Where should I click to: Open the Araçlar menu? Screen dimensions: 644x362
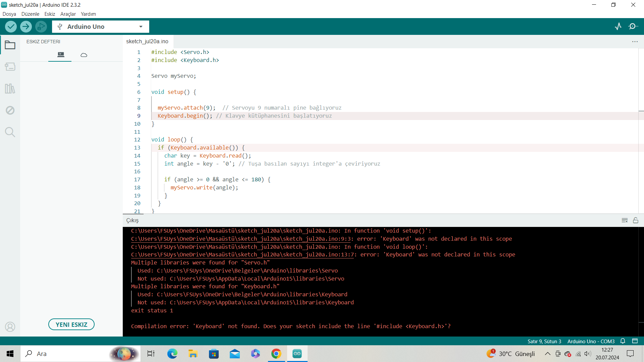[x=68, y=14]
